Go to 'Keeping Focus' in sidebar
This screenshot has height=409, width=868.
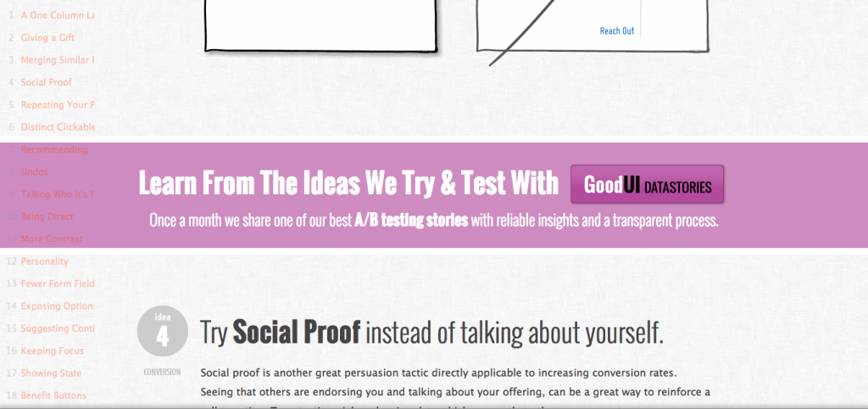click(x=51, y=350)
